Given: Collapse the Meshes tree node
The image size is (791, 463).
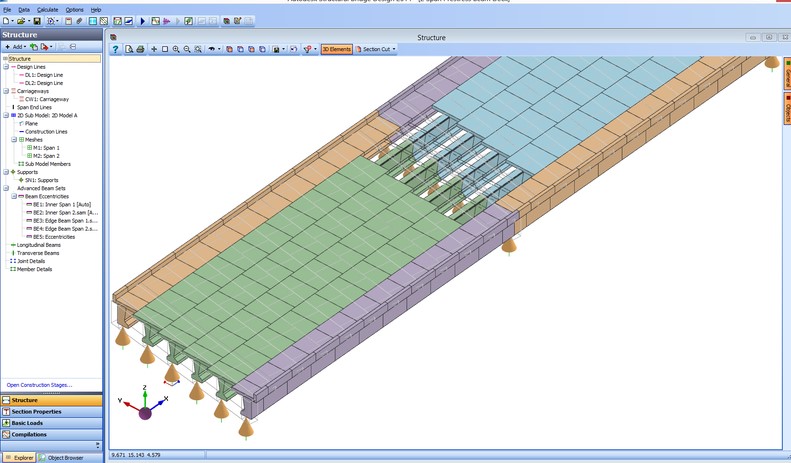Looking at the screenshot, I should coord(14,140).
